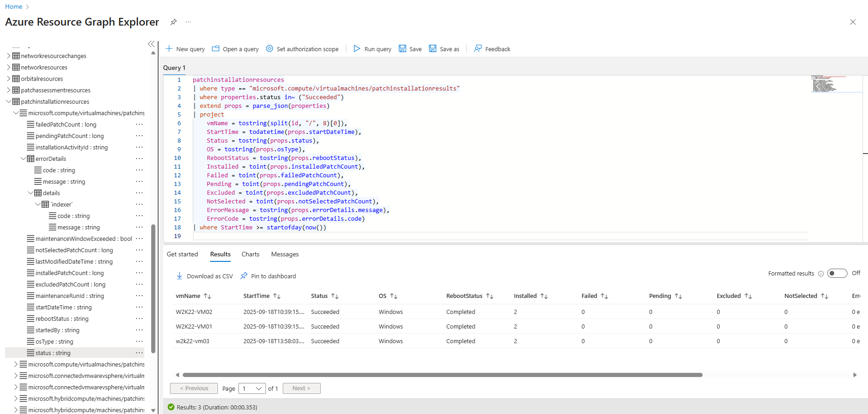Select the w2k22-vm03 cell
Screen dimensions: 868x414
192,341
